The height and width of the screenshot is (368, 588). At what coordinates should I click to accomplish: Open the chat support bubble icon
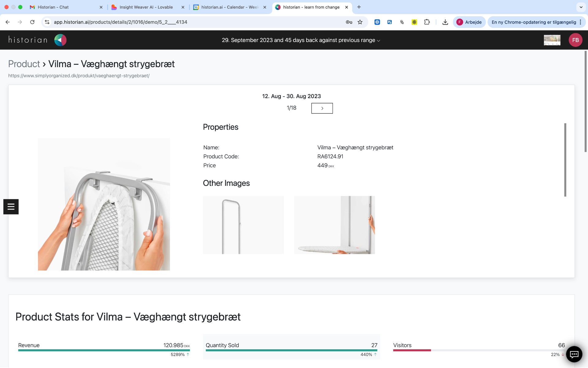[574, 354]
